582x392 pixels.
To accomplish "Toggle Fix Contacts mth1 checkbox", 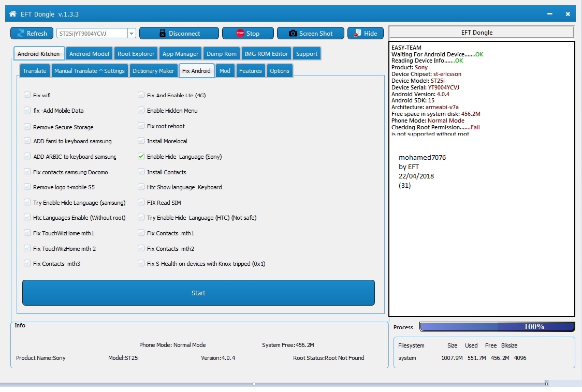I will (141, 233).
